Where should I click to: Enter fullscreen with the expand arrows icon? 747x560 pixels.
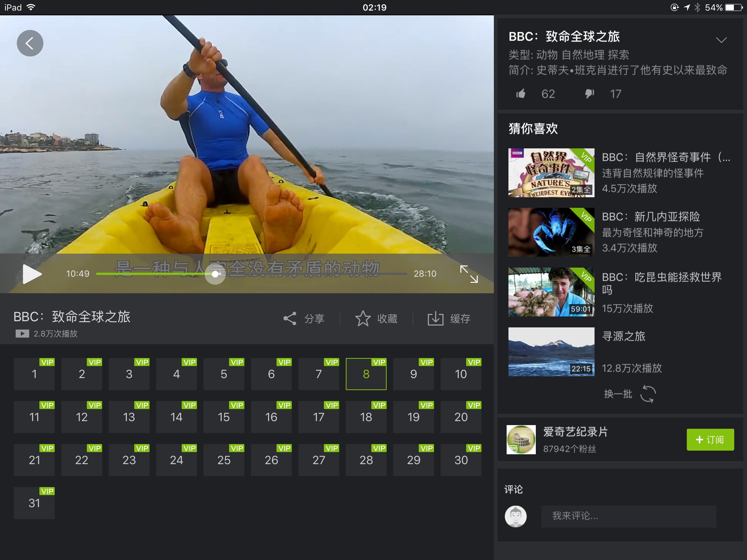(469, 274)
